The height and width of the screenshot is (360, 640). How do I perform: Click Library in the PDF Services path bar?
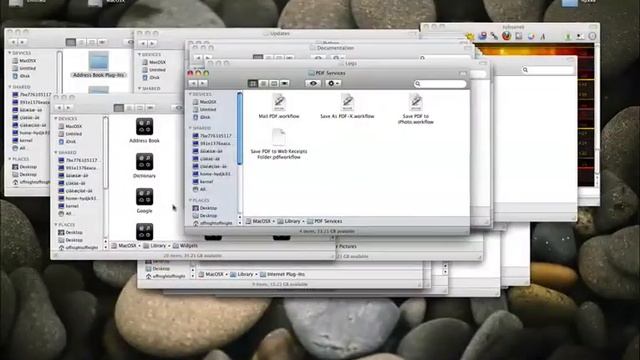pyautogui.click(x=289, y=221)
